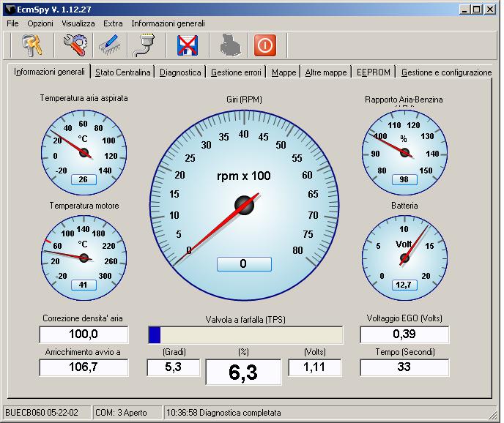Click the crossed-out floppy disk icon
504x423 pixels.
tap(189, 45)
